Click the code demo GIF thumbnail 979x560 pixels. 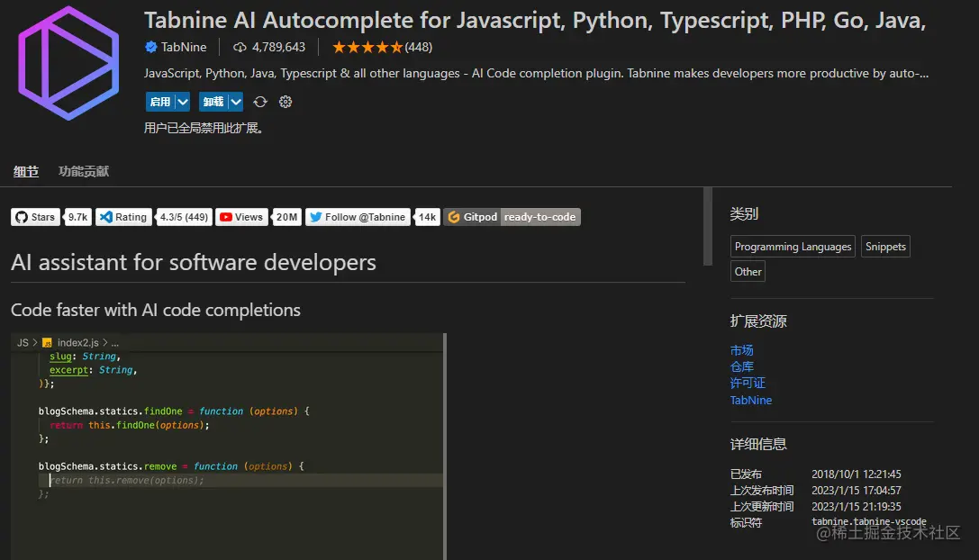click(227, 447)
